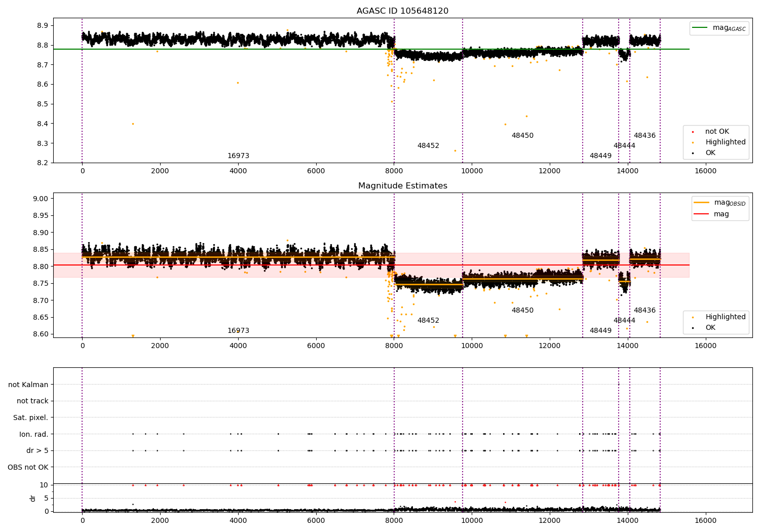This screenshot has height=532, width=760.
Task: Click the rotated 'dr' axis label
Action: tap(33, 499)
